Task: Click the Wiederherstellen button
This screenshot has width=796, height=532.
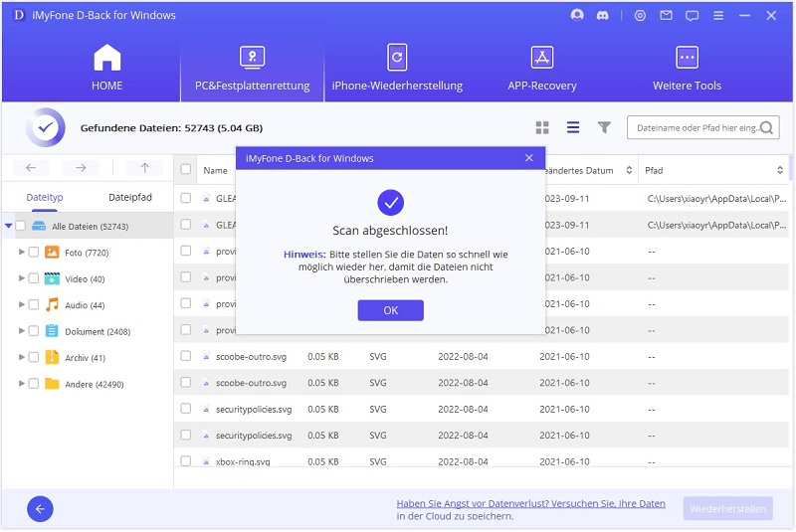Action: 728,509
